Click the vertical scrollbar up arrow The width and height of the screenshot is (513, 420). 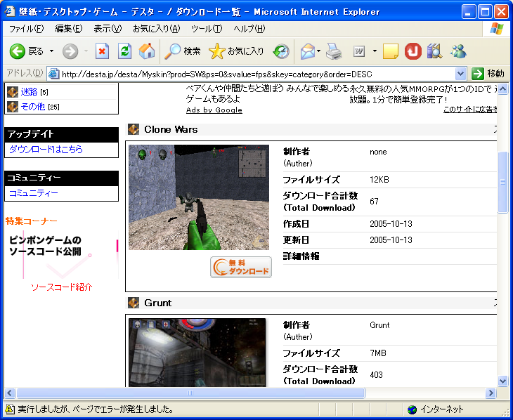[502, 88]
